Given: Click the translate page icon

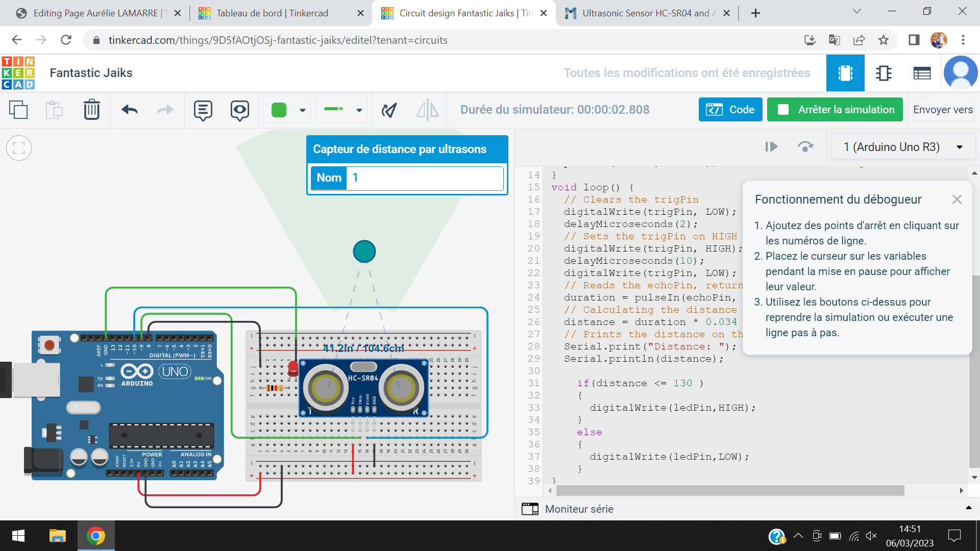Looking at the screenshot, I should (x=835, y=40).
